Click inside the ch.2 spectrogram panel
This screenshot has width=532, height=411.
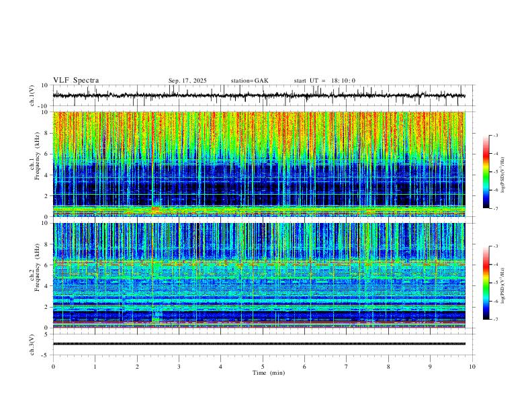259,275
